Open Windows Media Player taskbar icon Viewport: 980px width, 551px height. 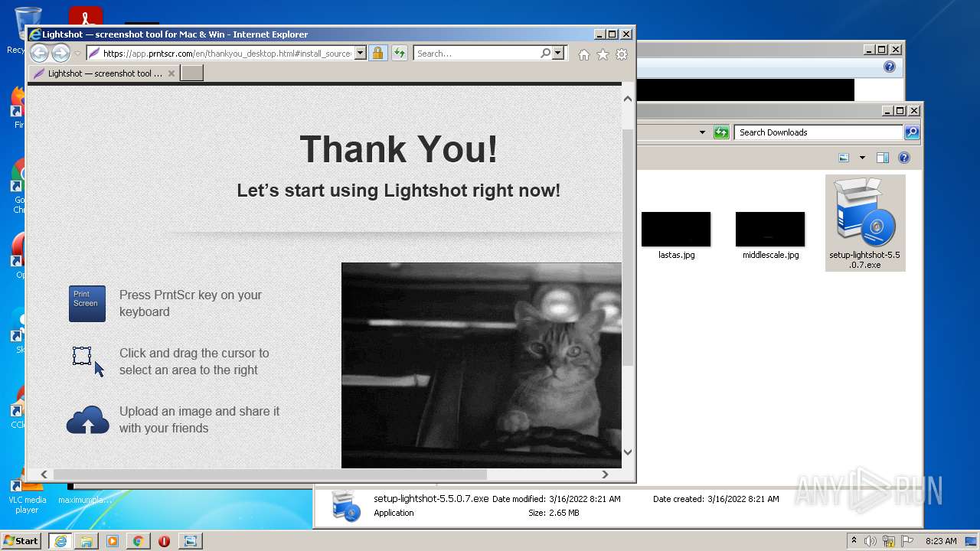coord(113,541)
